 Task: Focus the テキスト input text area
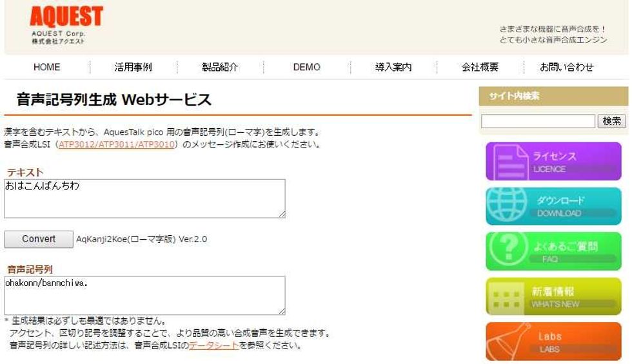tap(144, 198)
